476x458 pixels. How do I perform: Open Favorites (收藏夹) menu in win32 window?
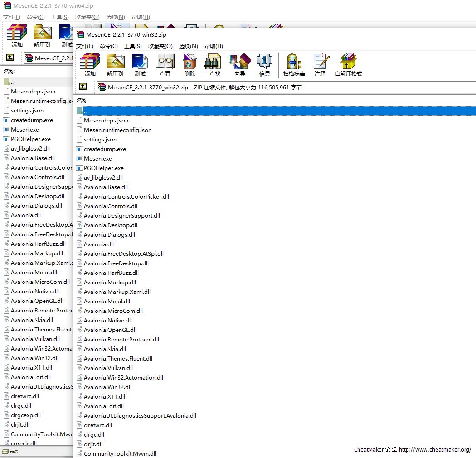(x=160, y=46)
